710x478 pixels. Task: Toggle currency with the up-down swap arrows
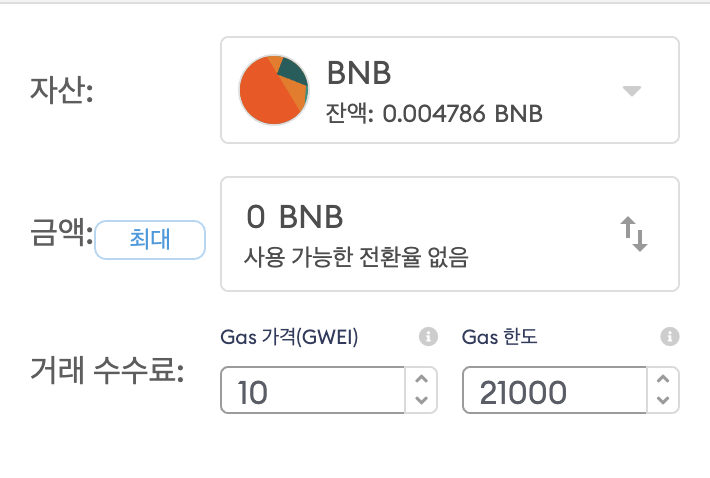(634, 234)
